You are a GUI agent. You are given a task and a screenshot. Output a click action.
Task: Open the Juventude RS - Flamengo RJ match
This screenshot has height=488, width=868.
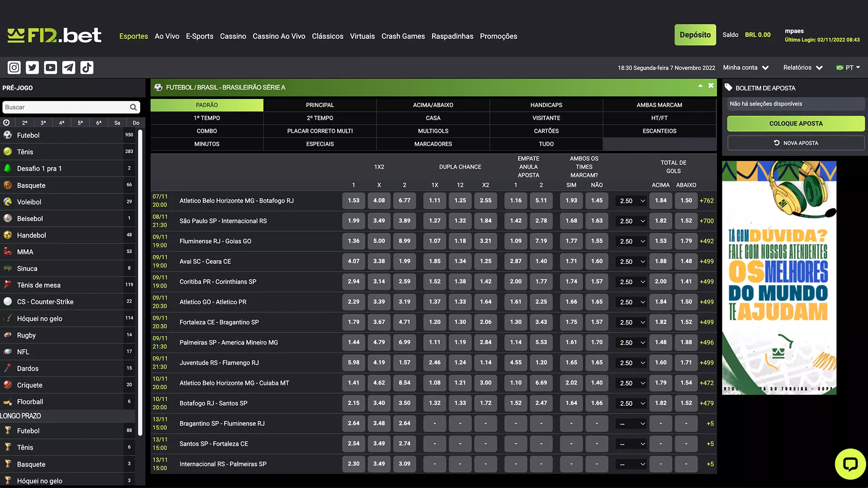[219, 363]
